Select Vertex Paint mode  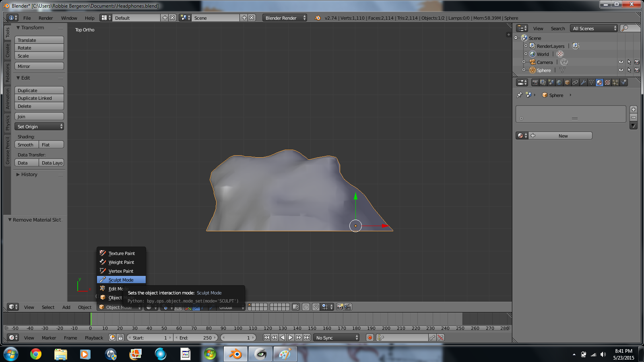pos(121,271)
